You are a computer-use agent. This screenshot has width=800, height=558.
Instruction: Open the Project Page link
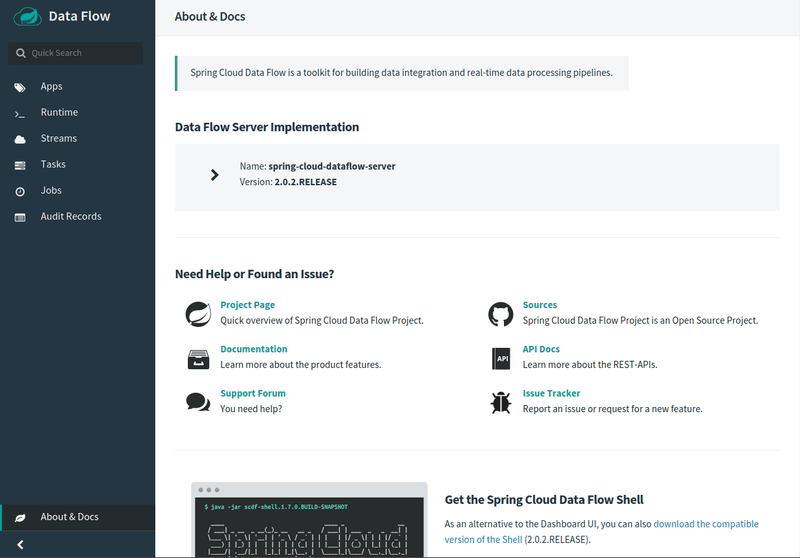point(247,305)
